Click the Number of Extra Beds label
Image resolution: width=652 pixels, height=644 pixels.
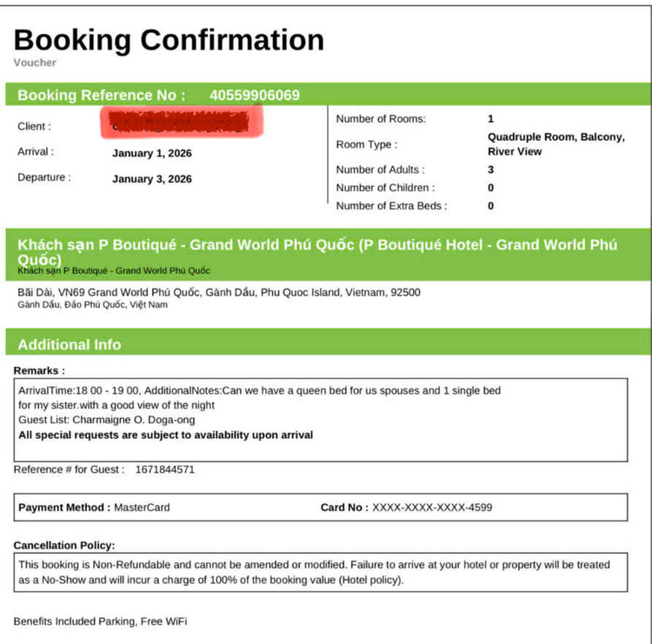pos(391,206)
